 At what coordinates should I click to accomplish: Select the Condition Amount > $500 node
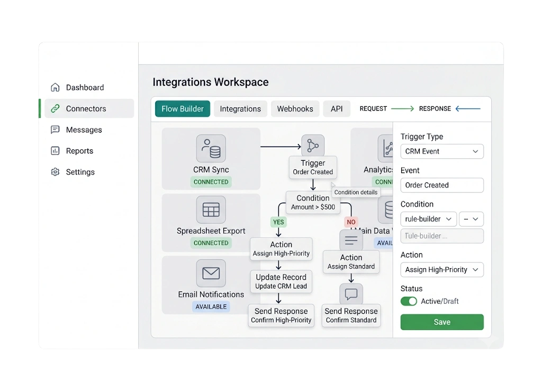pyautogui.click(x=313, y=203)
